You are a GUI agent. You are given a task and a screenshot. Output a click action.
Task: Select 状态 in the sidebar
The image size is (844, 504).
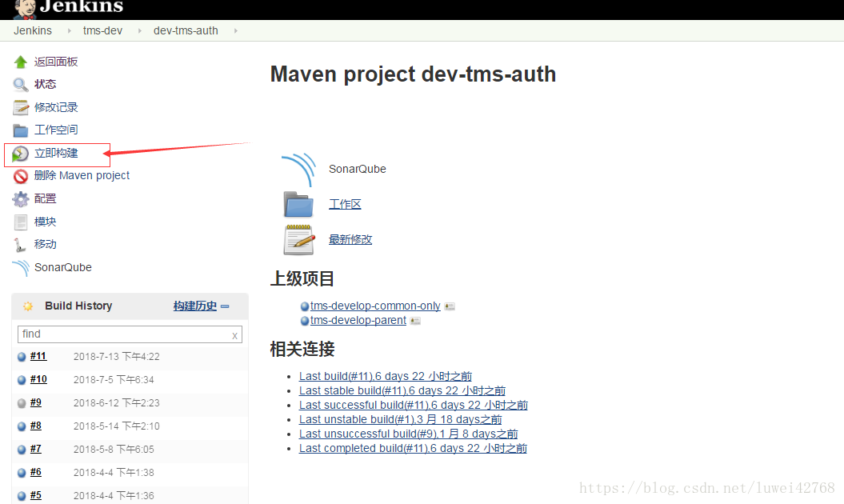pos(46,85)
